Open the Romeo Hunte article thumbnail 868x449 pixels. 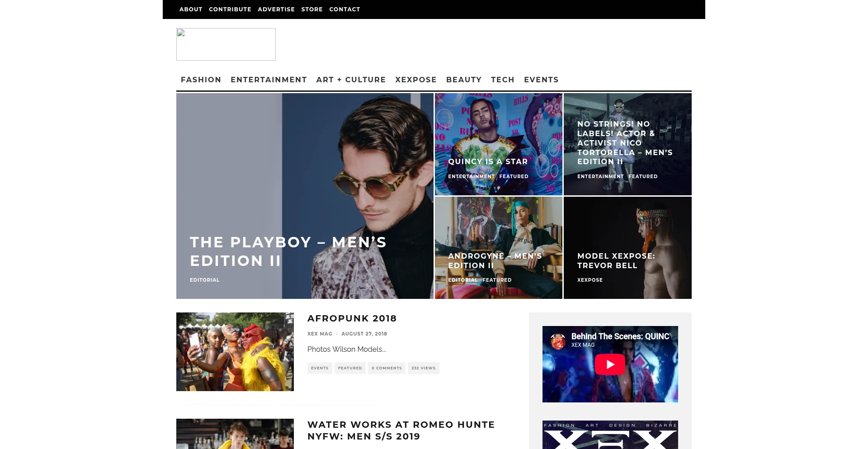[235, 434]
